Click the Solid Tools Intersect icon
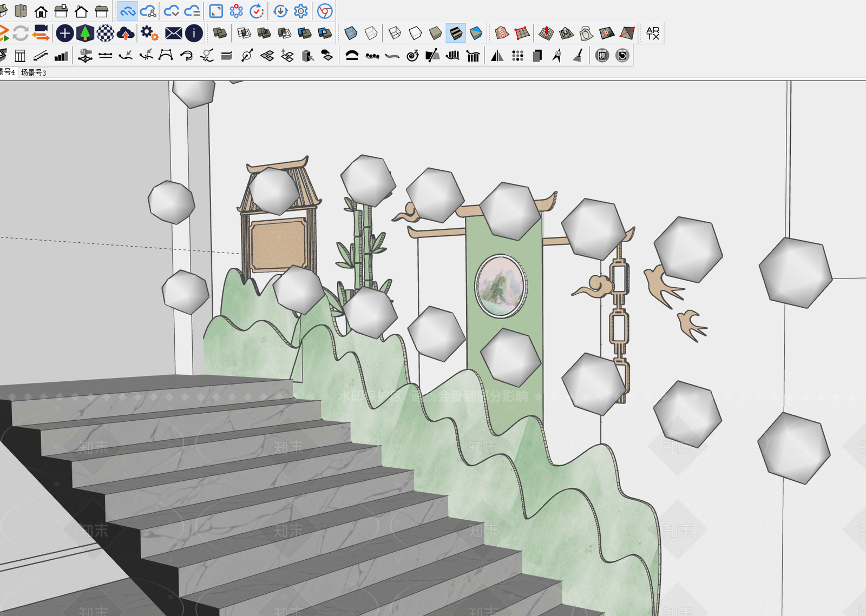Viewport: 866px width, 616px height. tap(244, 33)
